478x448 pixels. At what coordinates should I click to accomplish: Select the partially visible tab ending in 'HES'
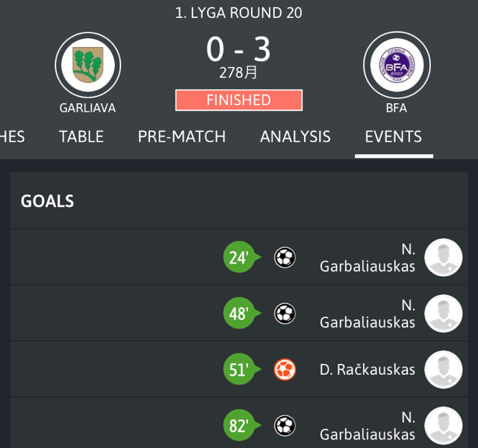point(12,137)
